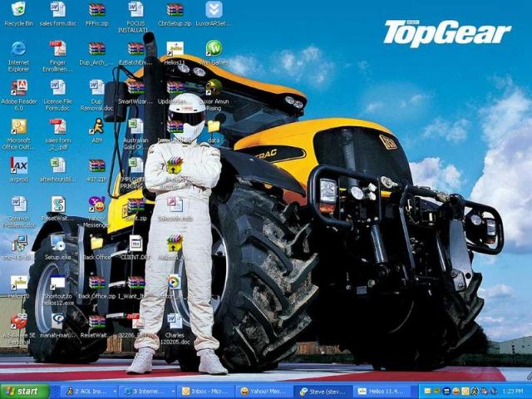This screenshot has height=399, width=532.
Task: Switch to the Helios 11.4 taskbar button
Action: tap(381, 392)
